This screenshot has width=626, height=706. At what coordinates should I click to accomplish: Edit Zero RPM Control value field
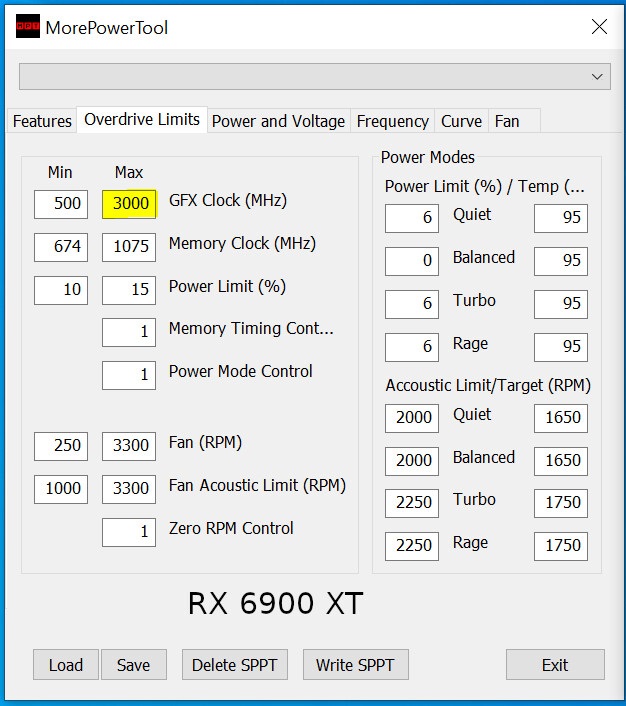point(129,532)
